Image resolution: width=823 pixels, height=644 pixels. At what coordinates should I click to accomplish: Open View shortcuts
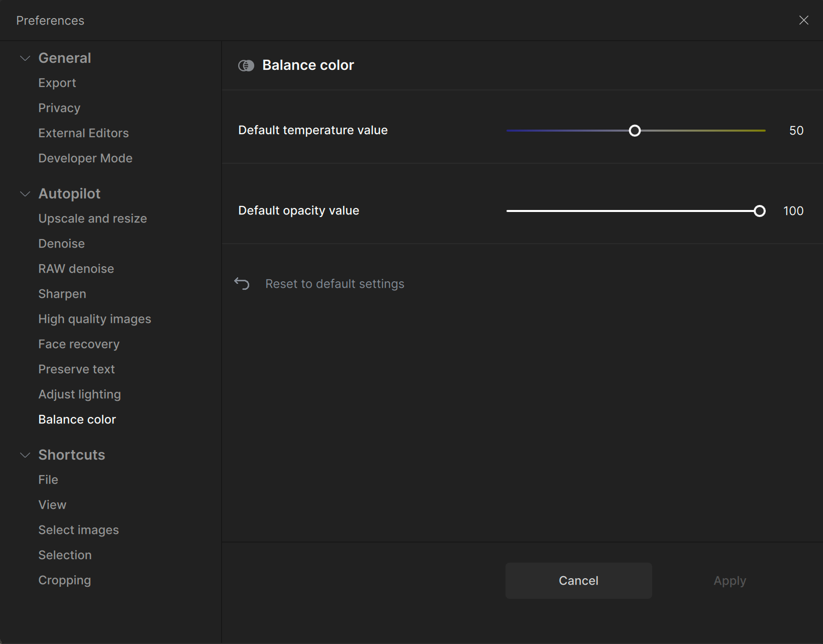coord(52,505)
